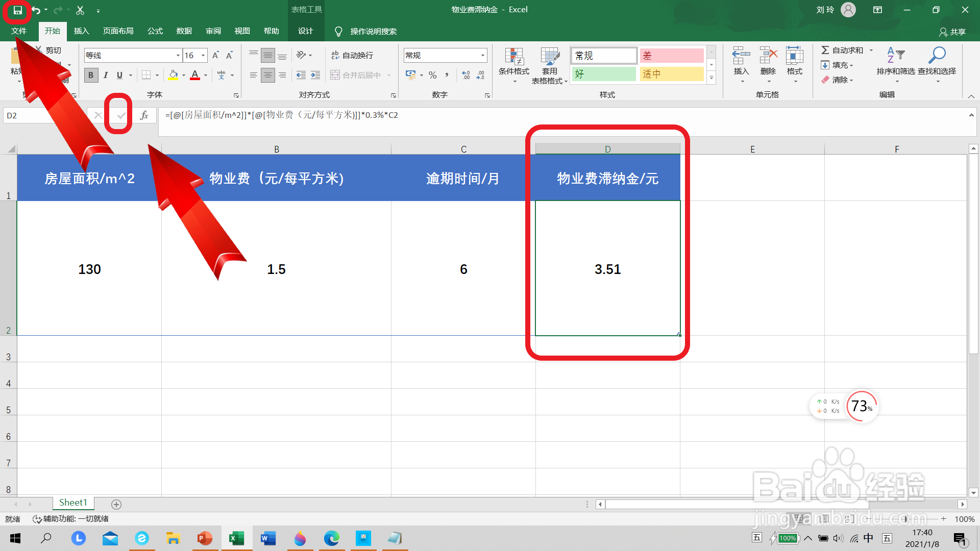Apply the red font color A icon
980x551 pixels.
pyautogui.click(x=195, y=75)
